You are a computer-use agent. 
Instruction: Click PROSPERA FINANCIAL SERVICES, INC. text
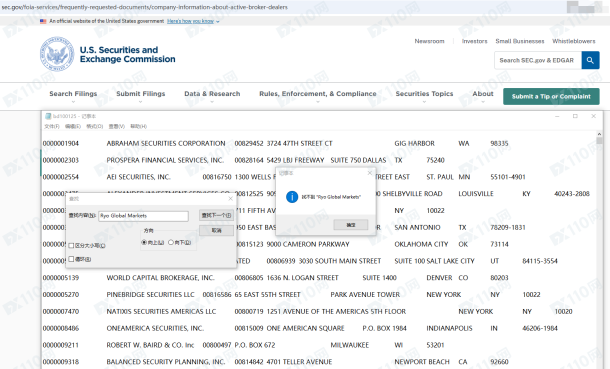tap(165, 160)
